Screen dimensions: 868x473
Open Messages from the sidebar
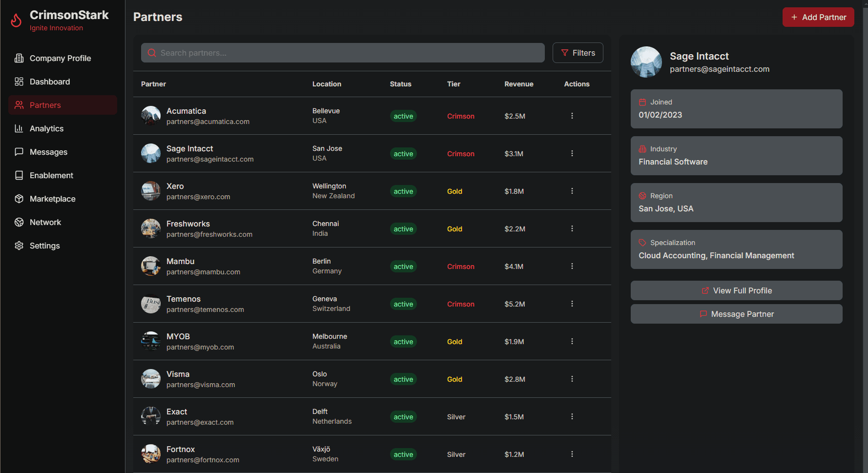tap(62, 152)
